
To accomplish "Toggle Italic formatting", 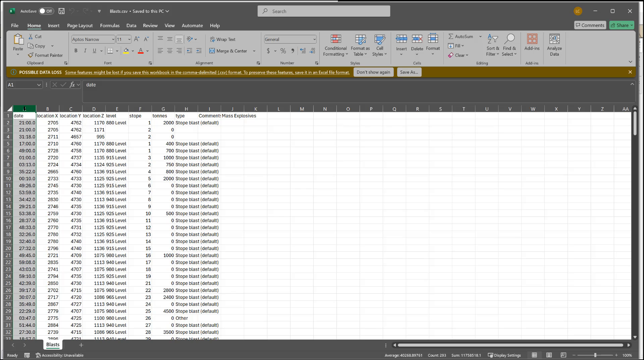I will [85, 51].
